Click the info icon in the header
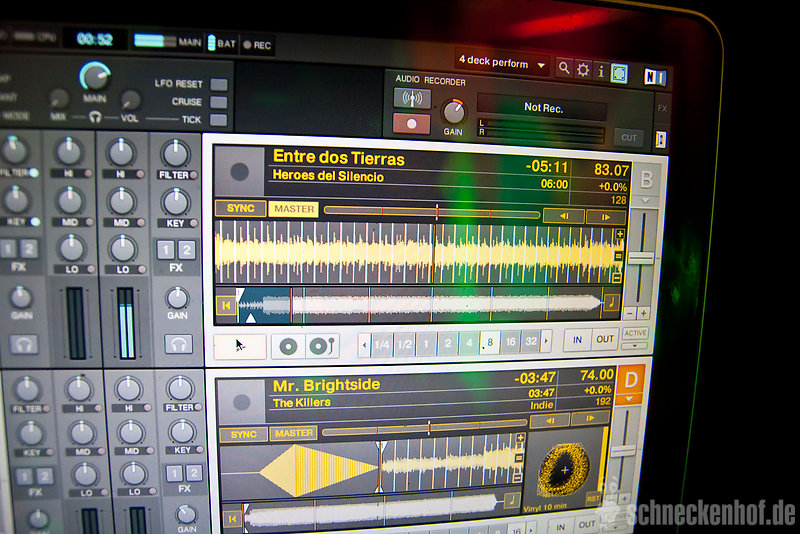 pyautogui.click(x=601, y=70)
